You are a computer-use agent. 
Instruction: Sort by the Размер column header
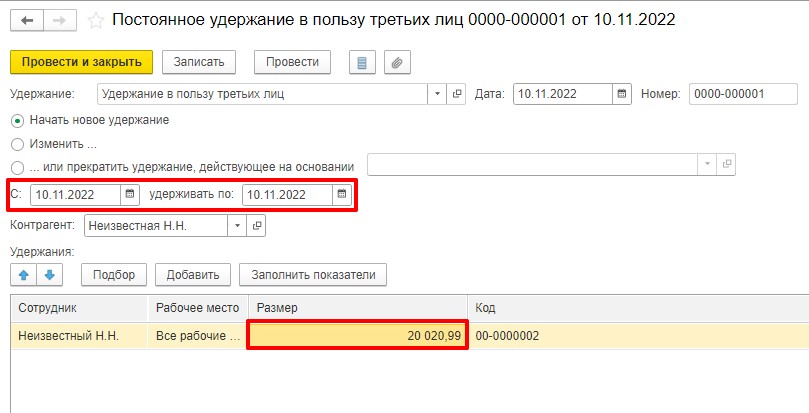[358, 308]
